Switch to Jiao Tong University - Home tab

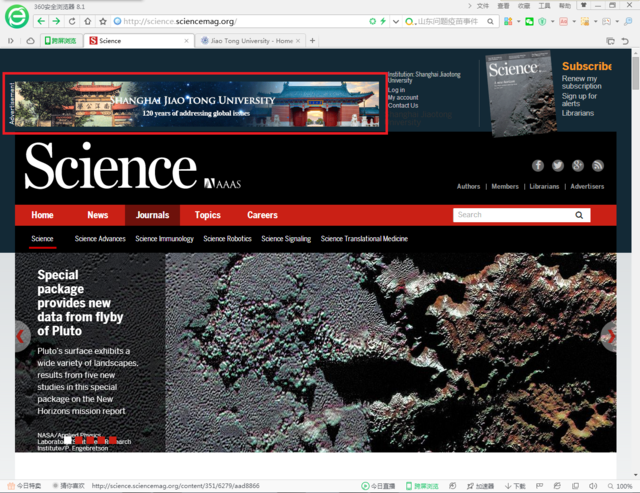click(x=251, y=41)
